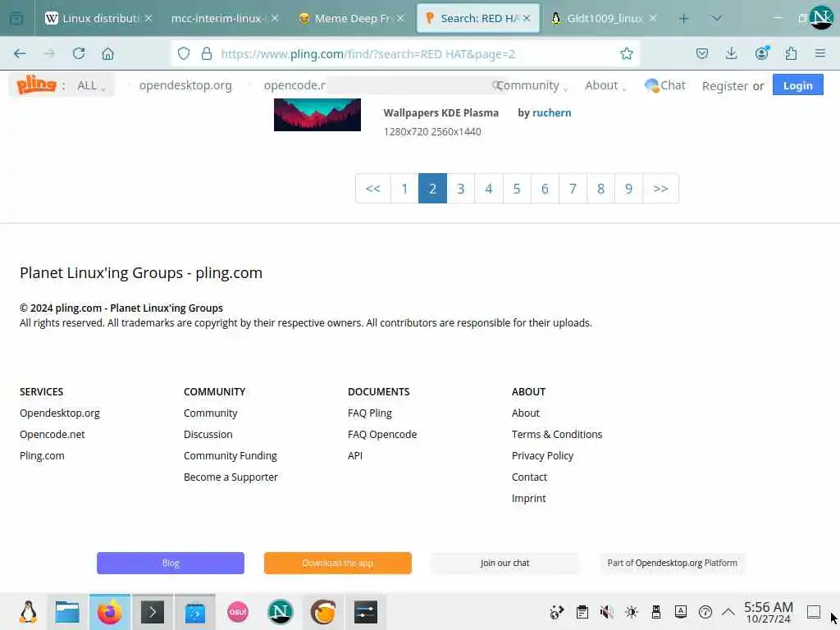The image size is (840, 630).
Task: Open the osu! app in taskbar
Action: [x=238, y=612]
